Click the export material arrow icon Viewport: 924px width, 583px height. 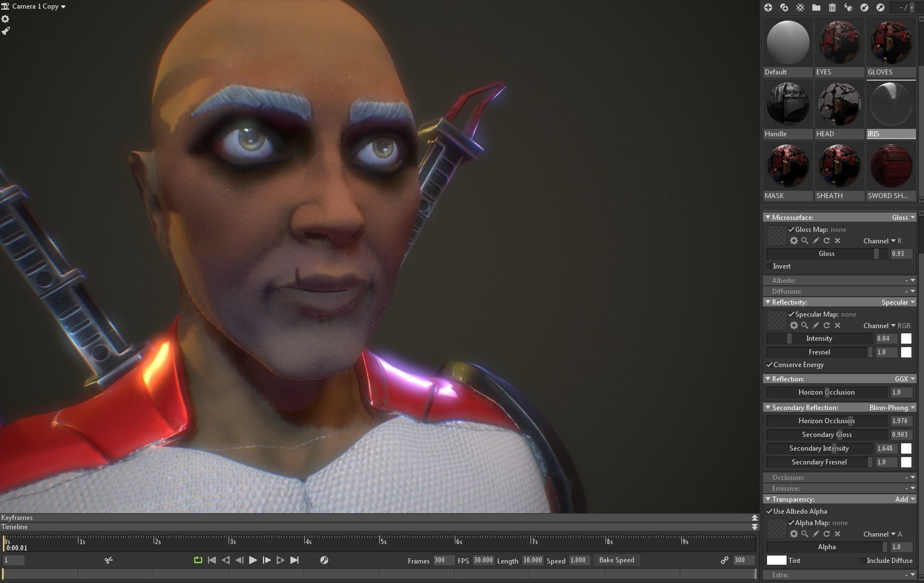[x=880, y=7]
